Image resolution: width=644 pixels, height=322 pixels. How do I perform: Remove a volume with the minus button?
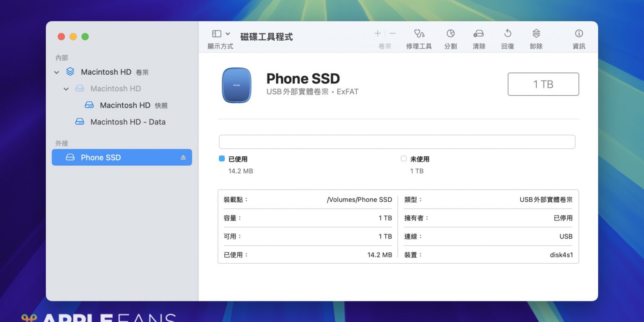click(392, 34)
